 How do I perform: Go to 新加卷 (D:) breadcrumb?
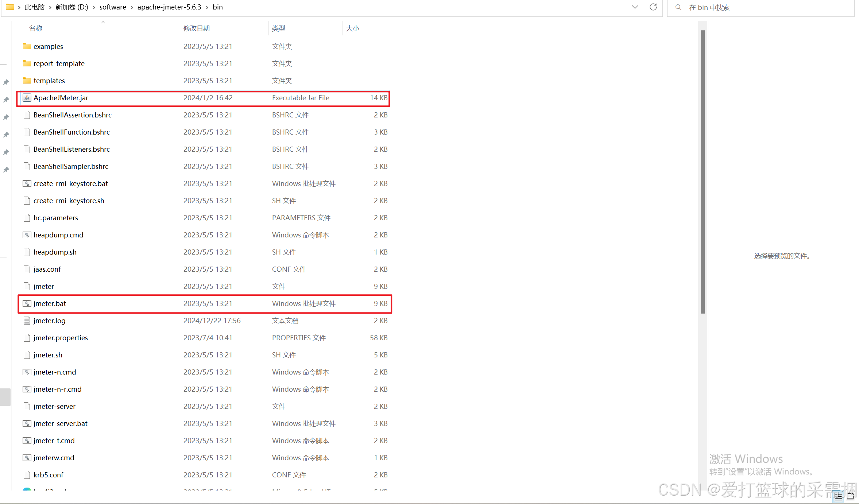pos(71,7)
